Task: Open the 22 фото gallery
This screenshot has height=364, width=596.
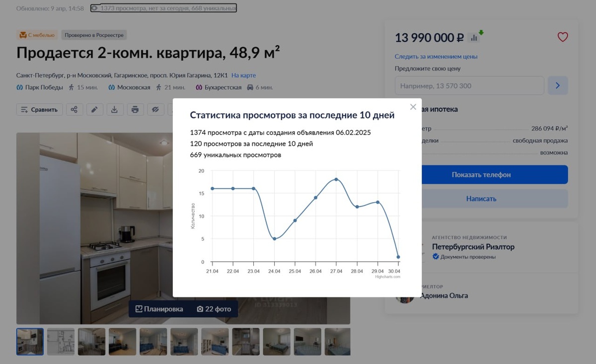Action: click(214, 309)
